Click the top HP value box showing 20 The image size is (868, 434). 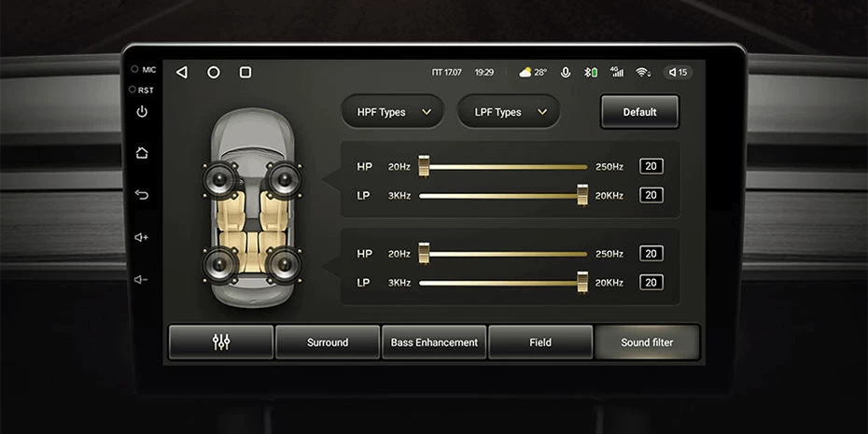tap(651, 166)
